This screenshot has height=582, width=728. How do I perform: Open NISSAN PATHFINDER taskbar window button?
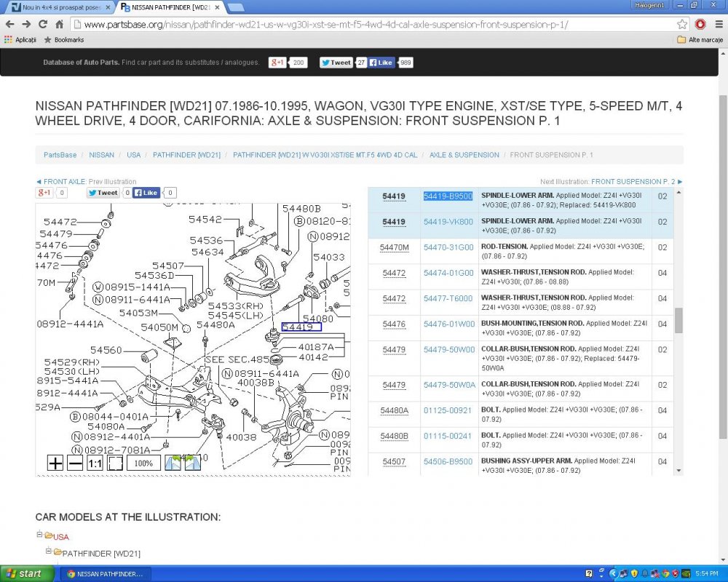105,574
